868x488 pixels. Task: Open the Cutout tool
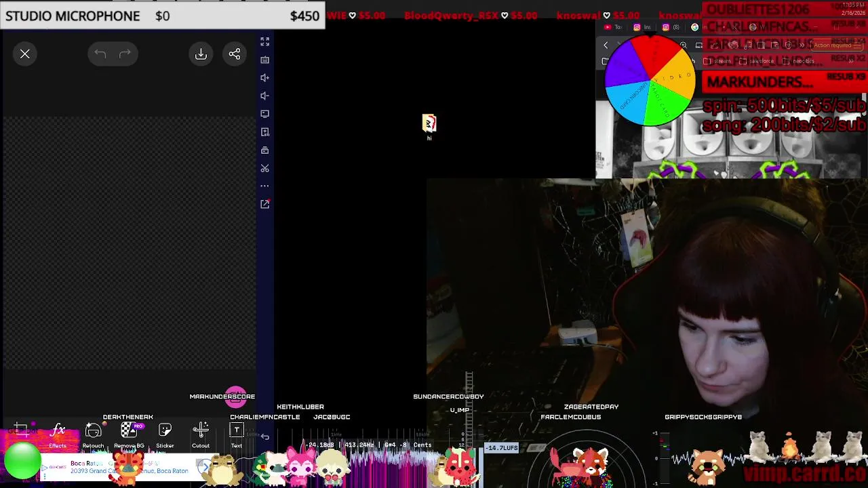tap(201, 435)
